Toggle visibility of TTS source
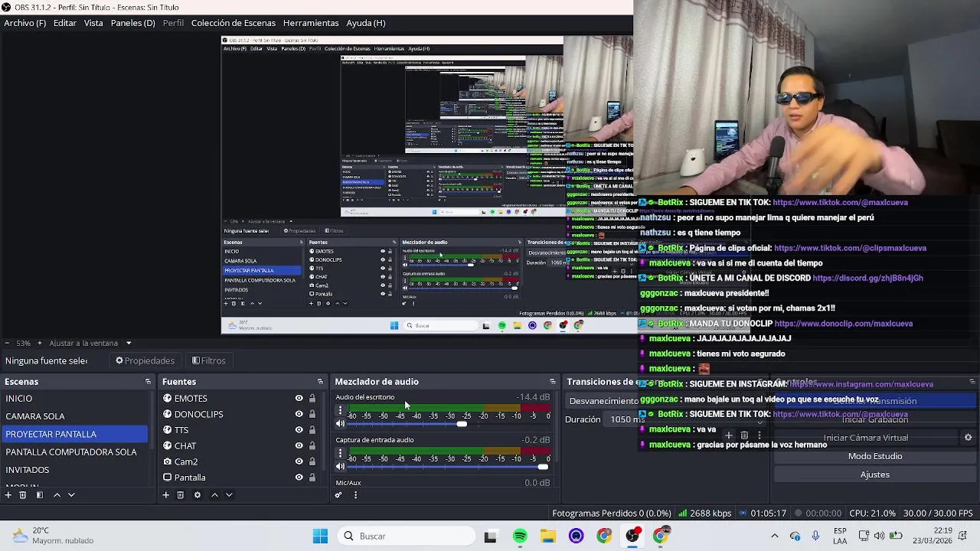 pyautogui.click(x=299, y=430)
